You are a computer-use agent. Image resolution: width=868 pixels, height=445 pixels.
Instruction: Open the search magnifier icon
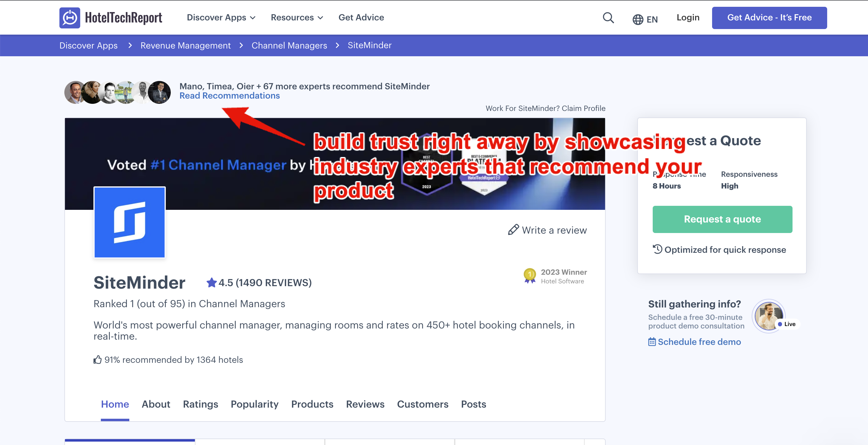pos(608,18)
